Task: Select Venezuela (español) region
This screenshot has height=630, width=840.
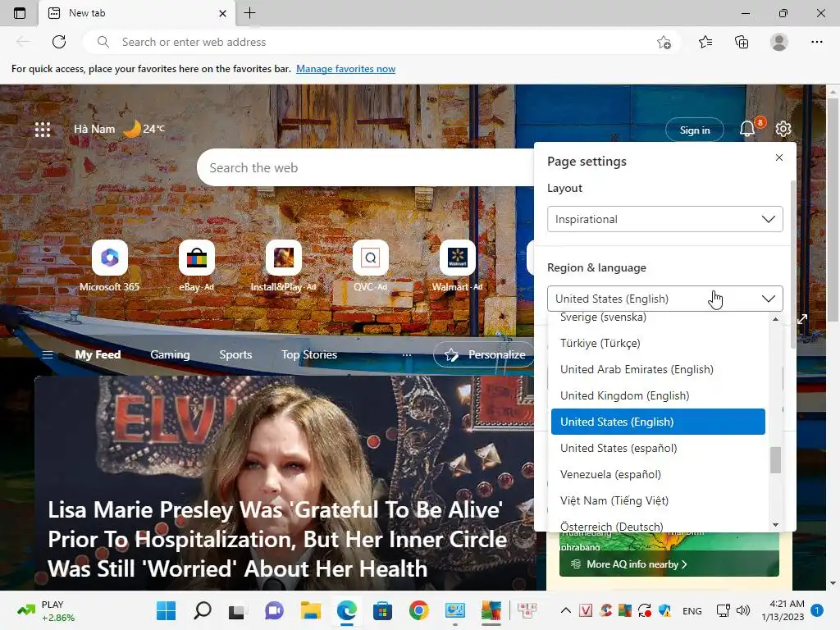Action: [x=658, y=474]
